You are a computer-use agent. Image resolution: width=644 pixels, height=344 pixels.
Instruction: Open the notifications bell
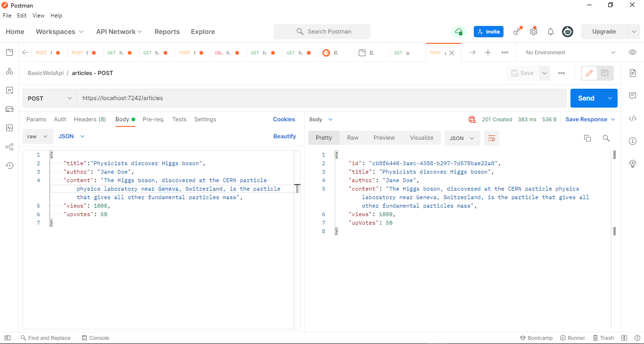(551, 32)
